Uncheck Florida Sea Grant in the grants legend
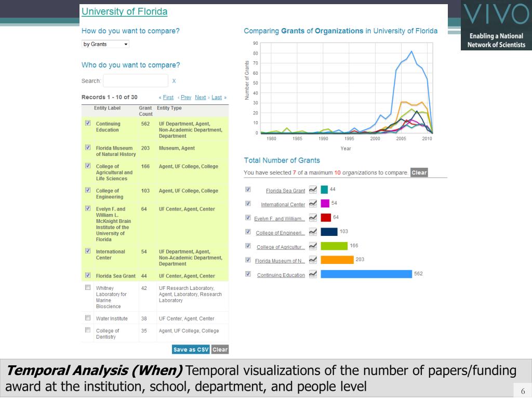Viewport: 532px width, 399px height. (x=248, y=189)
